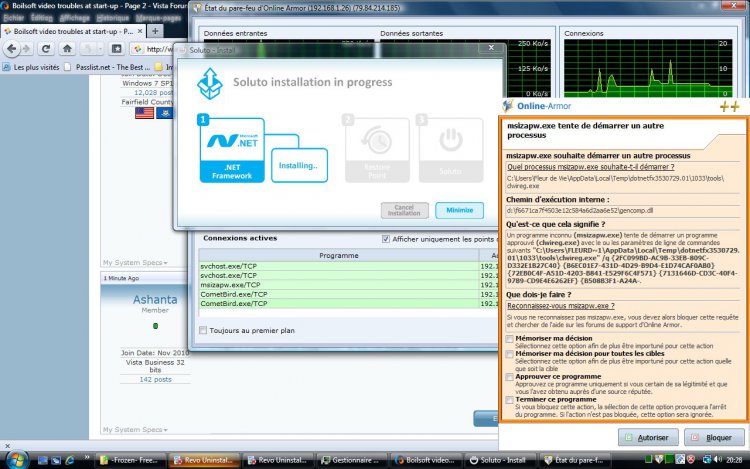This screenshot has width=750, height=469.
Task: Open Ashanta's 142 posts link
Action: coord(155,379)
